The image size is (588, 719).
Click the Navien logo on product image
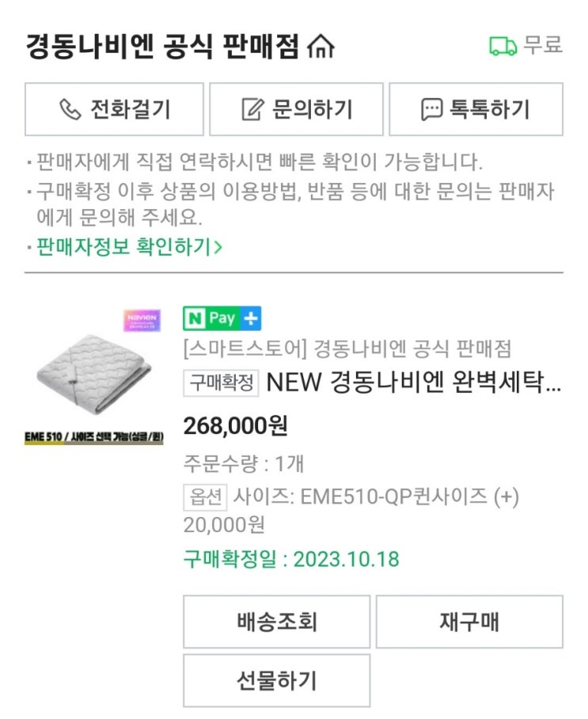(x=142, y=320)
